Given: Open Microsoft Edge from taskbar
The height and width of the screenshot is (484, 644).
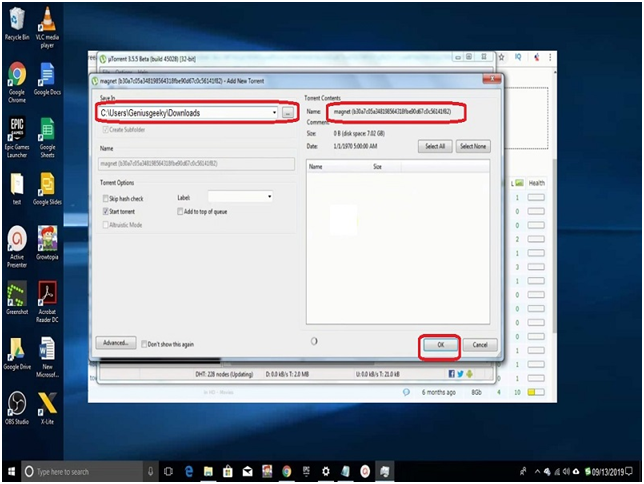Looking at the screenshot, I should pos(189,471).
